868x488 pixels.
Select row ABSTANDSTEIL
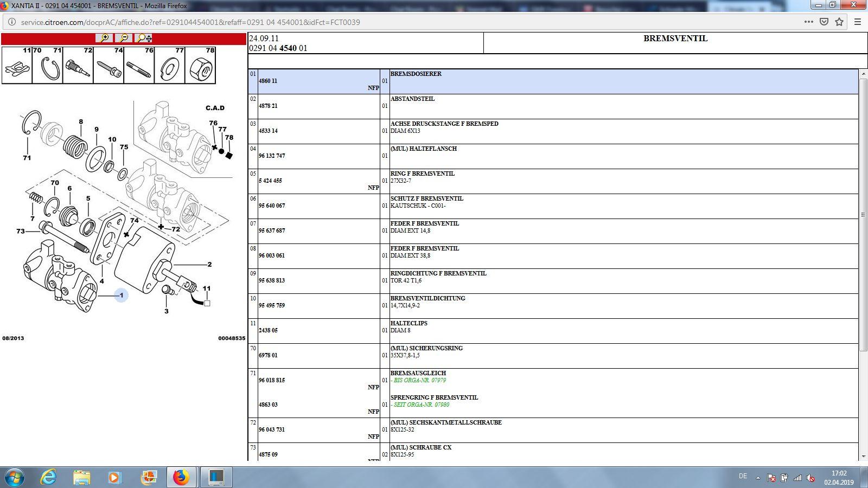553,106
